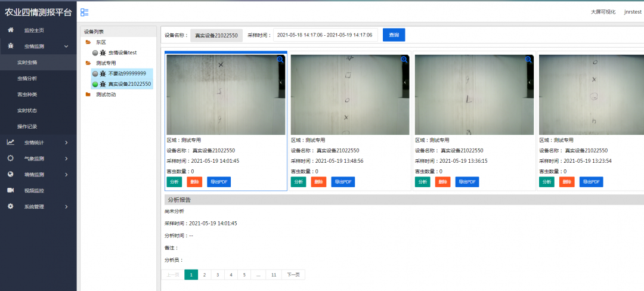Open the 14:01:45 sample image thumbnail
This screenshot has width=644, height=291.
[226, 95]
